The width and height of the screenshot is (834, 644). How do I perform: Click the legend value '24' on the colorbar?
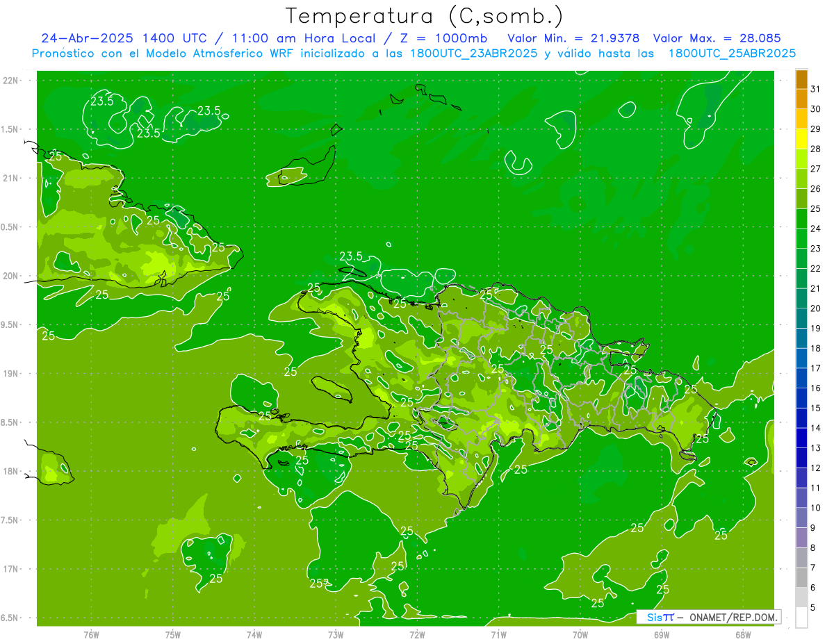coord(816,229)
